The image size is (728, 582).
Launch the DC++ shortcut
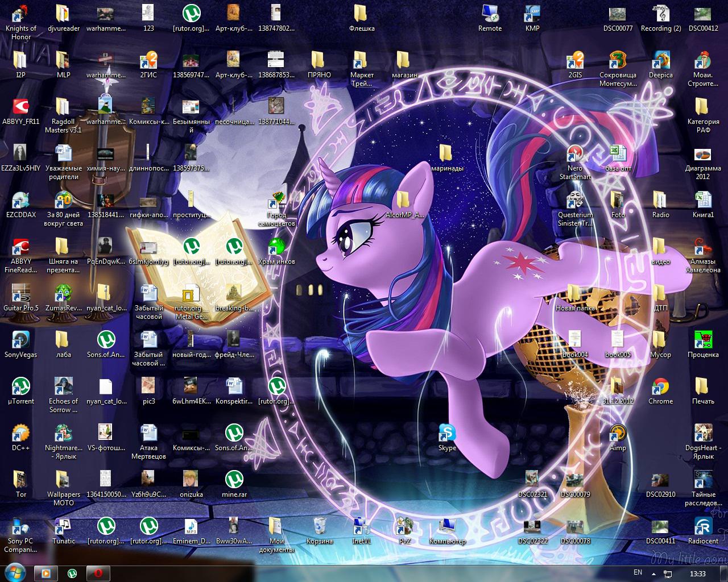click(21, 438)
